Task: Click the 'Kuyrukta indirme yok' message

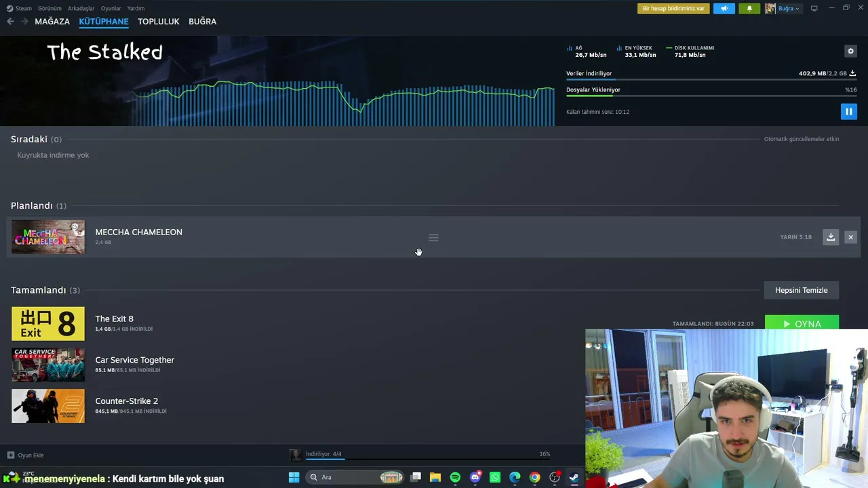Action: tap(53, 155)
